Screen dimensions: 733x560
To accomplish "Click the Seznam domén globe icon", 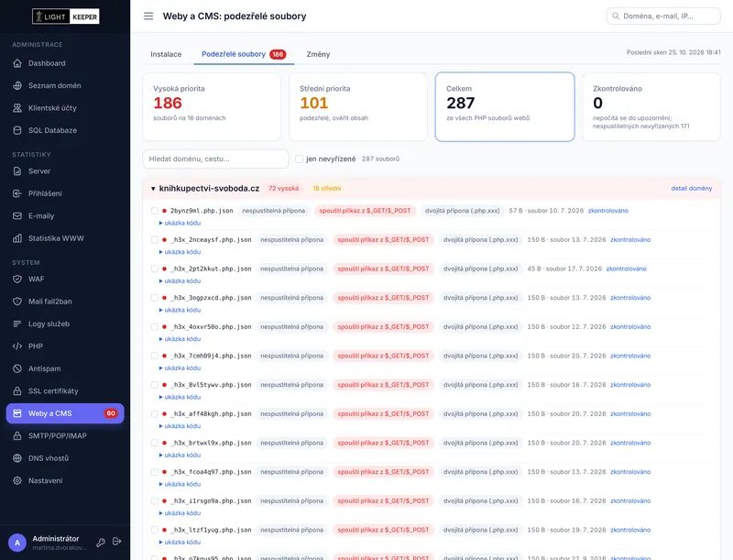I will pos(17,85).
